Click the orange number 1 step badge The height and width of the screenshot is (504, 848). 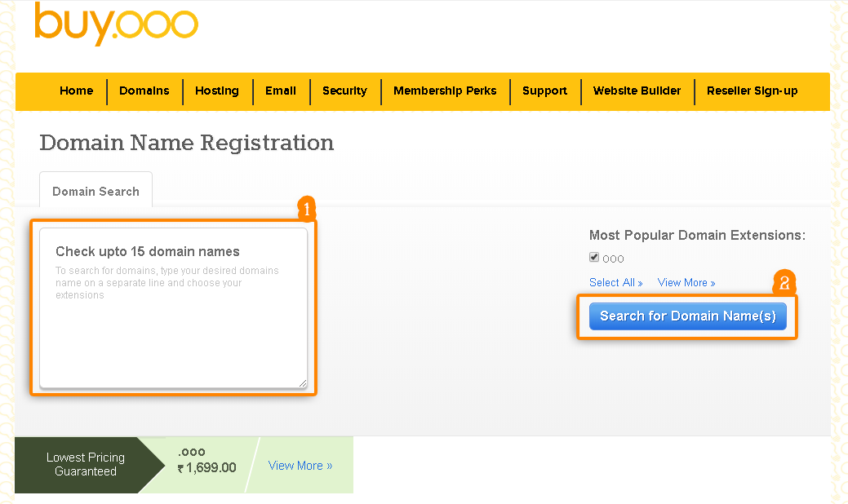(x=306, y=210)
